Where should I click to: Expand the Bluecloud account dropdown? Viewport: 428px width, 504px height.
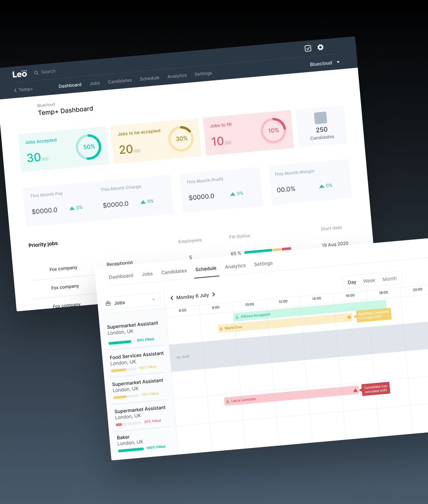pos(325,63)
